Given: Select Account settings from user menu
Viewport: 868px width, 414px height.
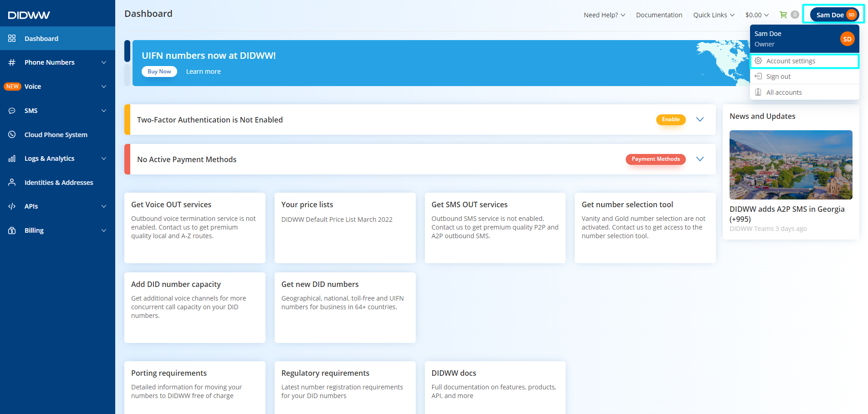Looking at the screenshot, I should [805, 61].
